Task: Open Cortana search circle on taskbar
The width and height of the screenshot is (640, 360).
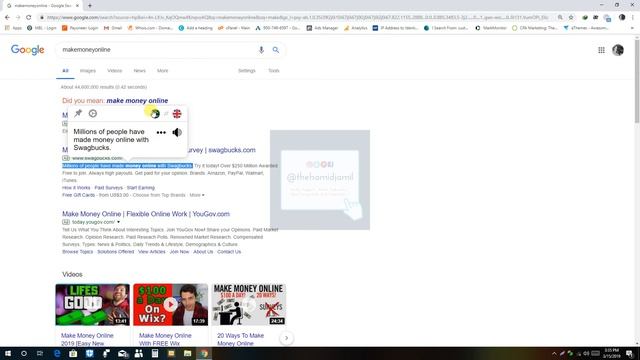Action: (x=24, y=353)
